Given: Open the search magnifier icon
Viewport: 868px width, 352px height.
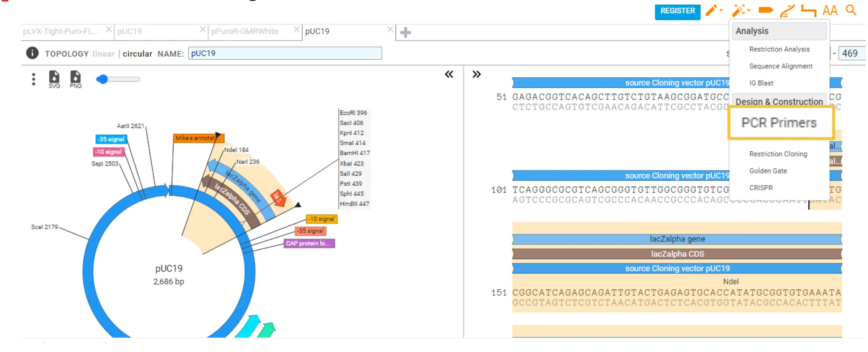Looking at the screenshot, I should point(851,10).
